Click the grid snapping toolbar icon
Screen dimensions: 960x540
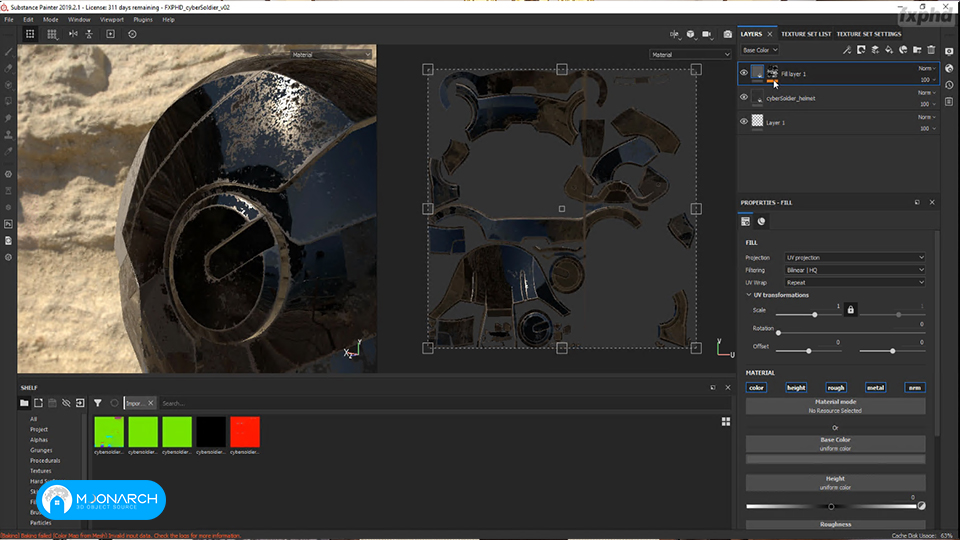(x=52, y=34)
